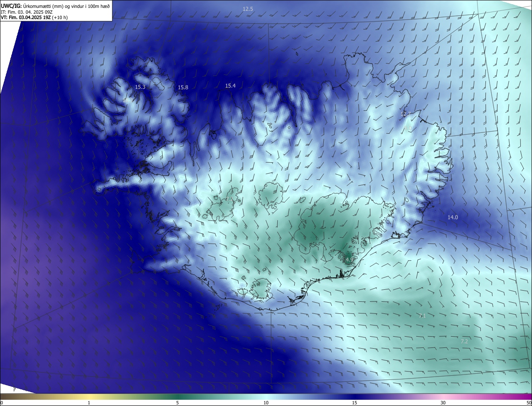Click the 10 tick on the colour scale
Viewport: 532px width, 406px height.
[266, 403]
